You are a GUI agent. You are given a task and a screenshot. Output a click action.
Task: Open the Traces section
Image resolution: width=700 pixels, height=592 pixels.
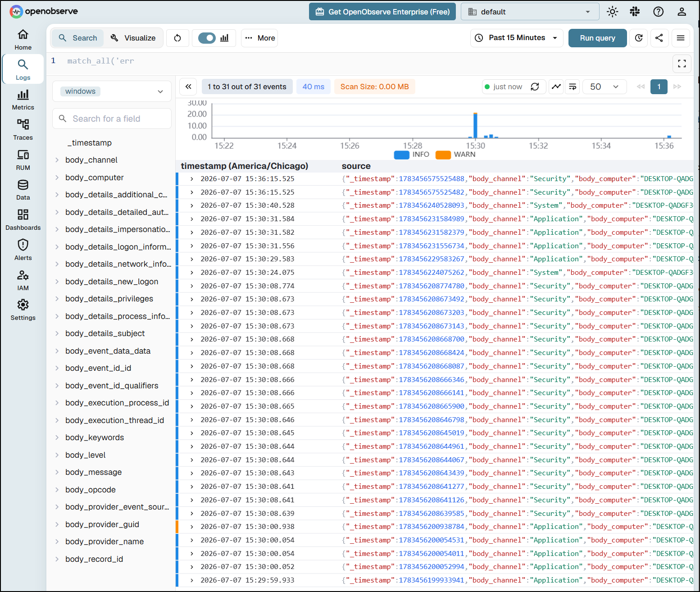pos(23,130)
